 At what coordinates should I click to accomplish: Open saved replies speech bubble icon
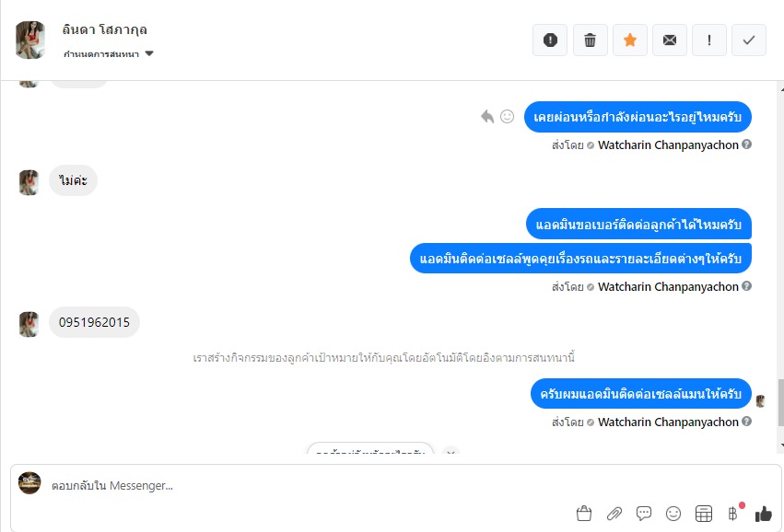click(643, 513)
